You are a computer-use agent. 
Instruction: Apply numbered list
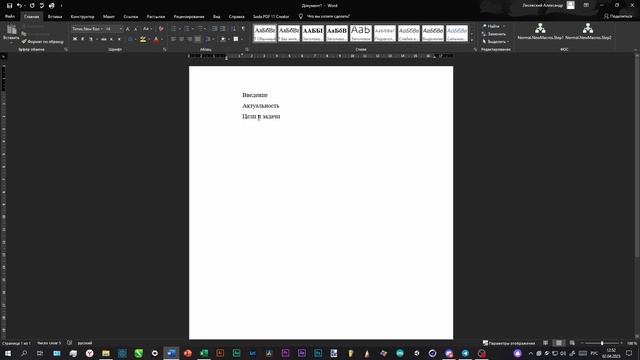coord(187,29)
